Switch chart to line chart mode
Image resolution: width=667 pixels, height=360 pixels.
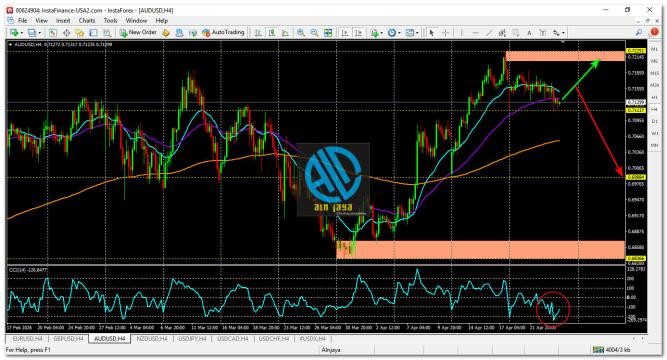coord(285,33)
